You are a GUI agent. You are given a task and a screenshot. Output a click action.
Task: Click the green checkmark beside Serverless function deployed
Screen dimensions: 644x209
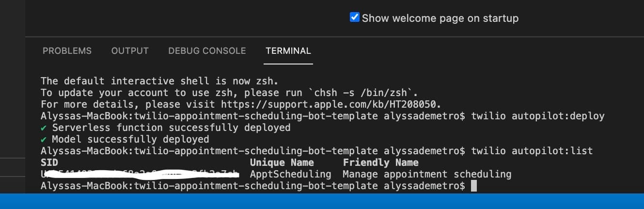(x=44, y=128)
